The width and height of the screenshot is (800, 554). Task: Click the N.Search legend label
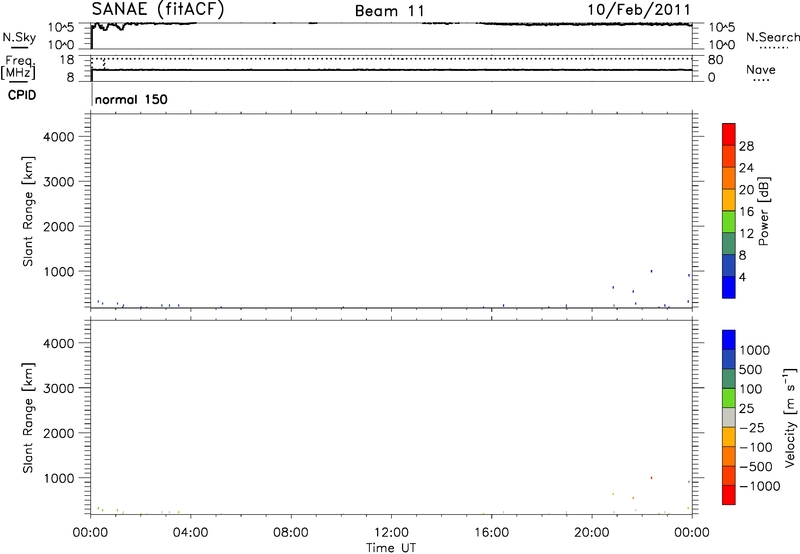coord(772,37)
